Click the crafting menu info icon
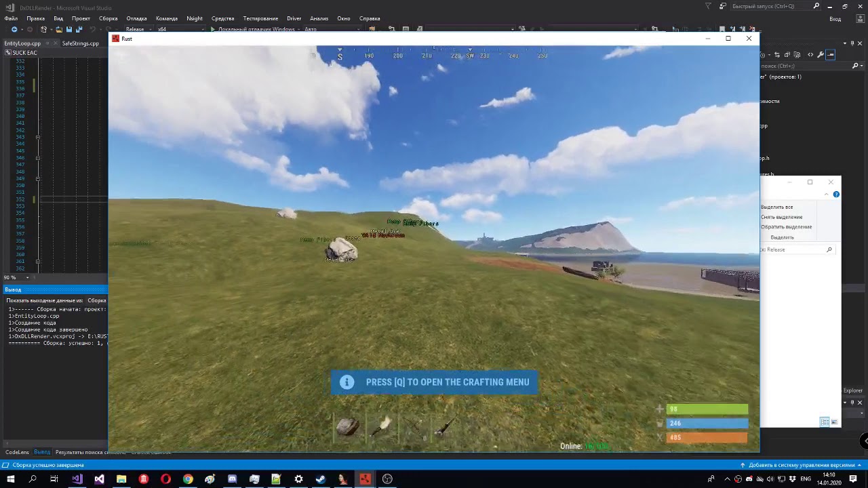 347,382
